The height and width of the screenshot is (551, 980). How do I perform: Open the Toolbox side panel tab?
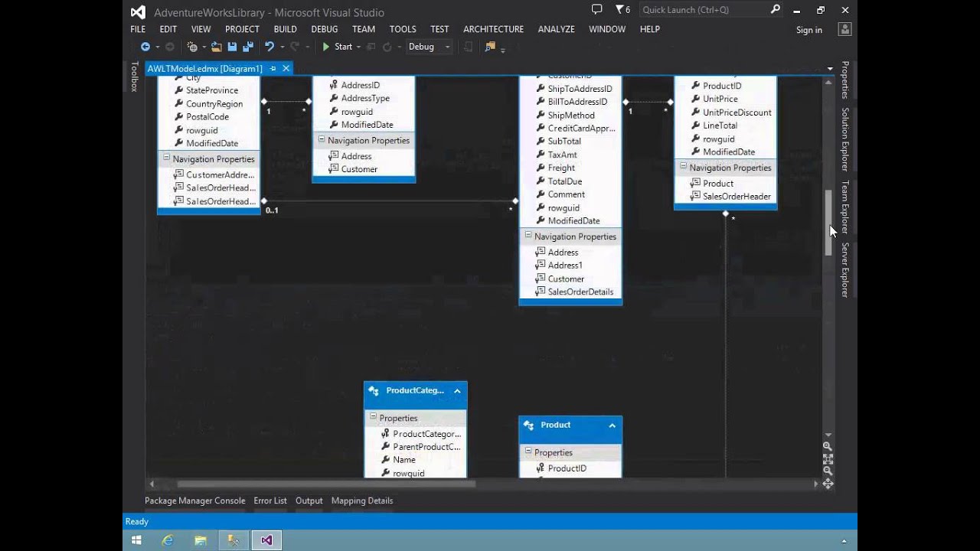click(x=134, y=77)
